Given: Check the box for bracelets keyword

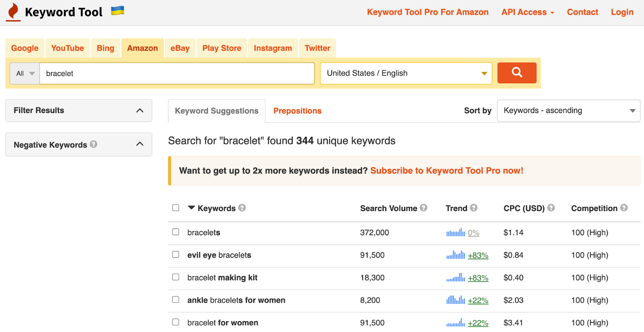Looking at the screenshot, I should (x=175, y=232).
